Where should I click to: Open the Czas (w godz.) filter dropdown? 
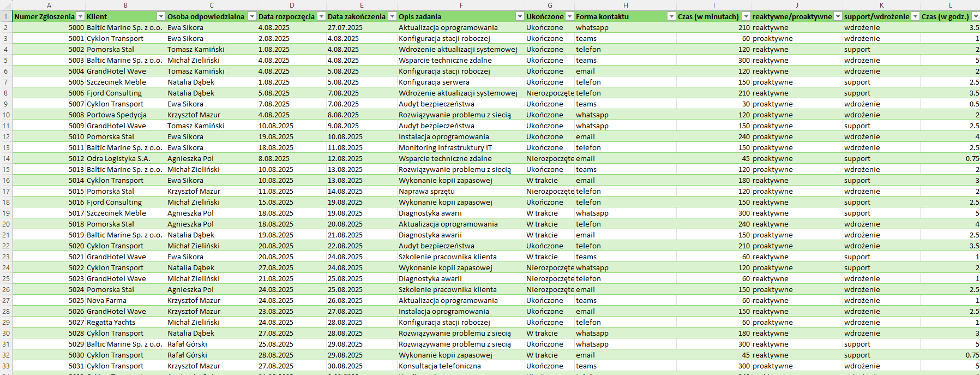tap(975, 16)
